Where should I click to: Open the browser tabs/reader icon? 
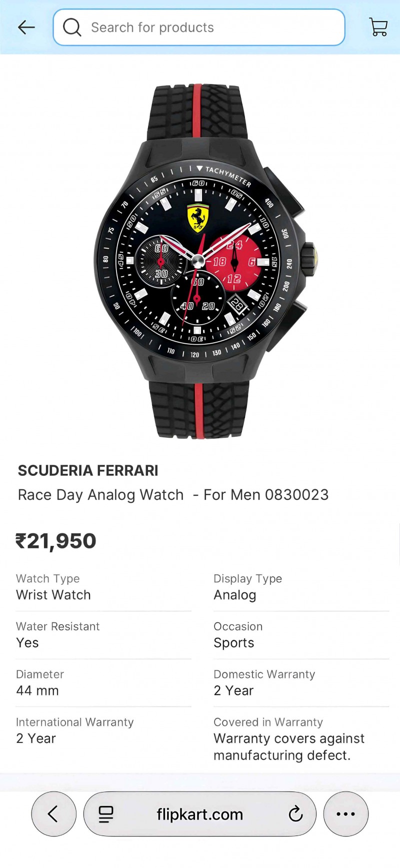[106, 814]
